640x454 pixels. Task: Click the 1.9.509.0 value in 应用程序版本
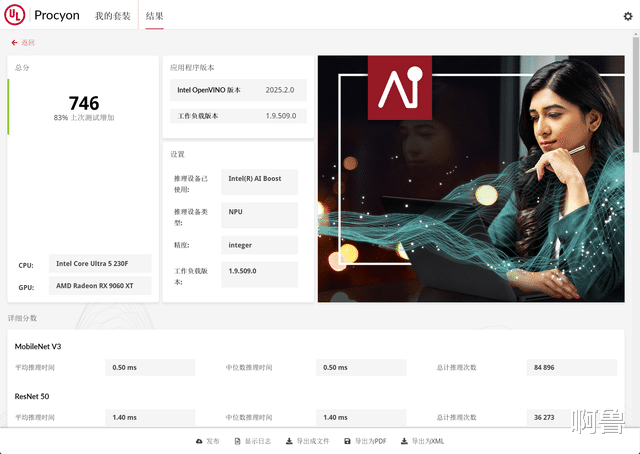(281, 116)
